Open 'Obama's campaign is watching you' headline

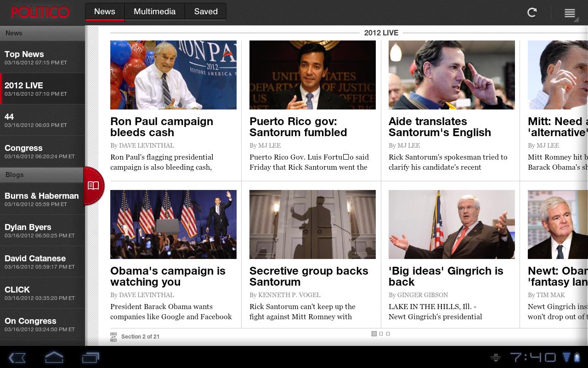(168, 276)
